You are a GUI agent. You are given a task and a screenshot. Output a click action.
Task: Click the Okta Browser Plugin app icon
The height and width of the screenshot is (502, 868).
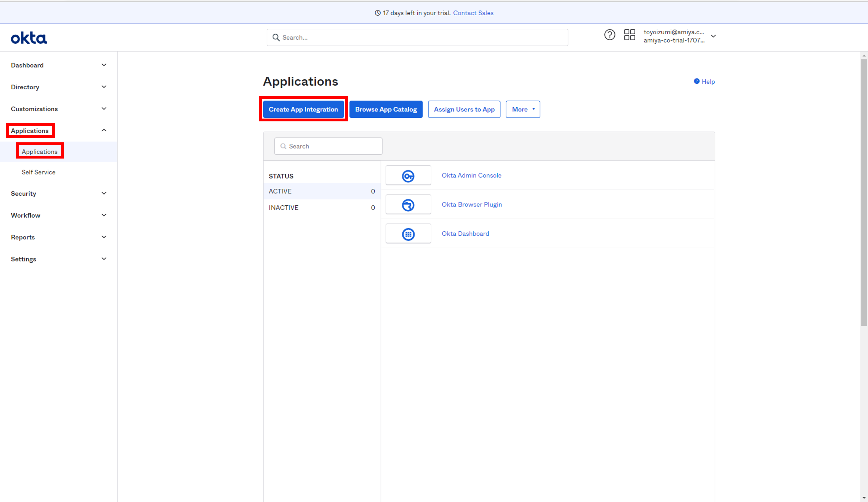pyautogui.click(x=408, y=204)
